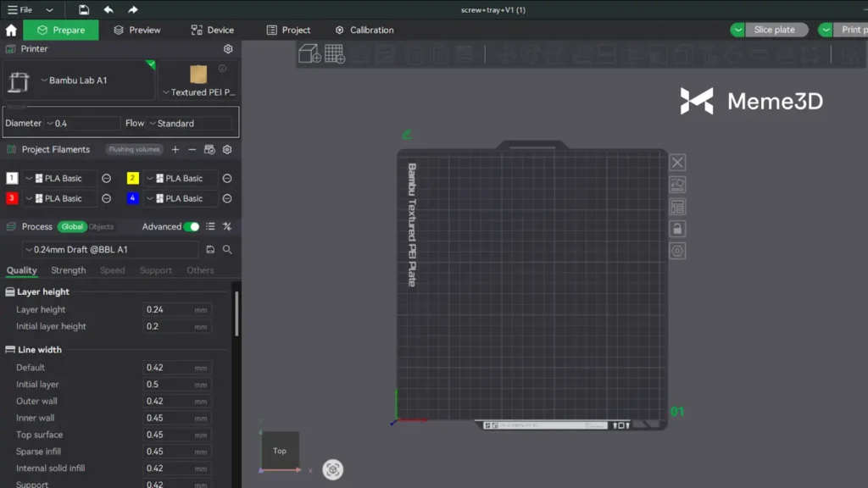Click the Slice plate button
Screen dimensions: 868x488
pyautogui.click(x=773, y=30)
